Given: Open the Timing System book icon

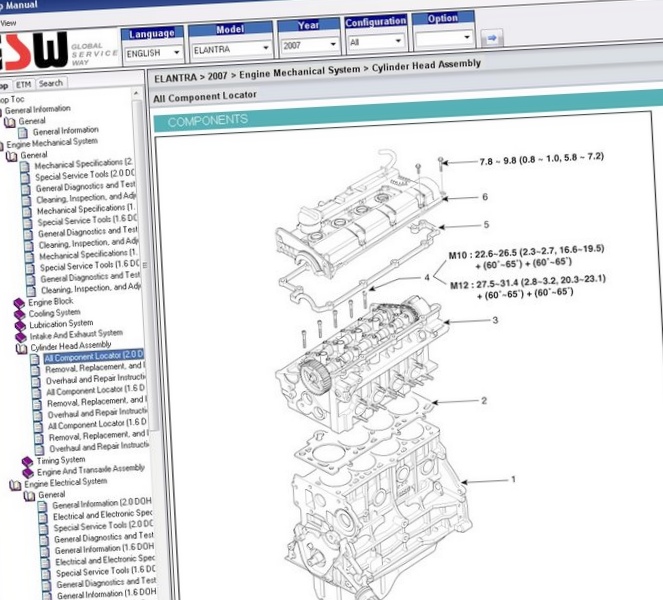Looking at the screenshot, I should point(28,461).
